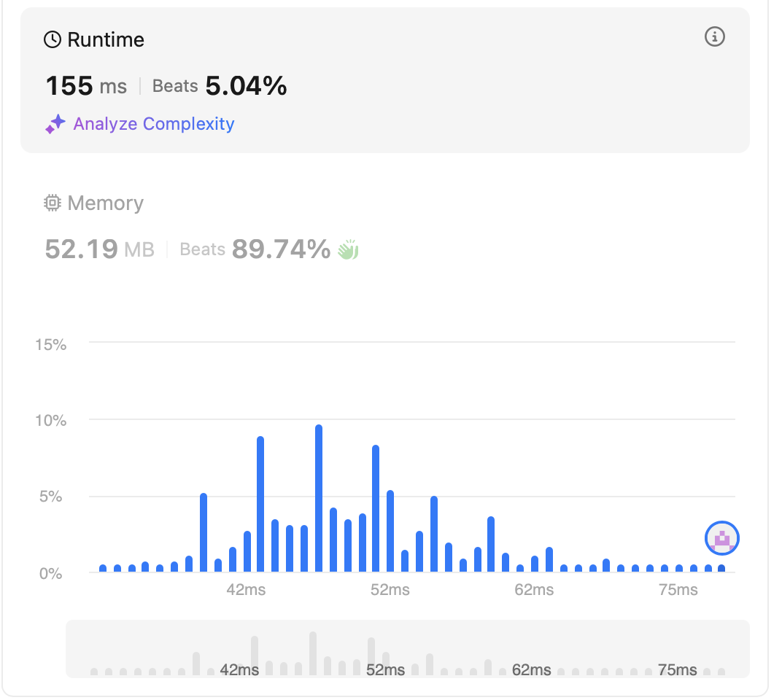The height and width of the screenshot is (700, 782).
Task: Click the 52.19 MB memory value
Action: 99,250
